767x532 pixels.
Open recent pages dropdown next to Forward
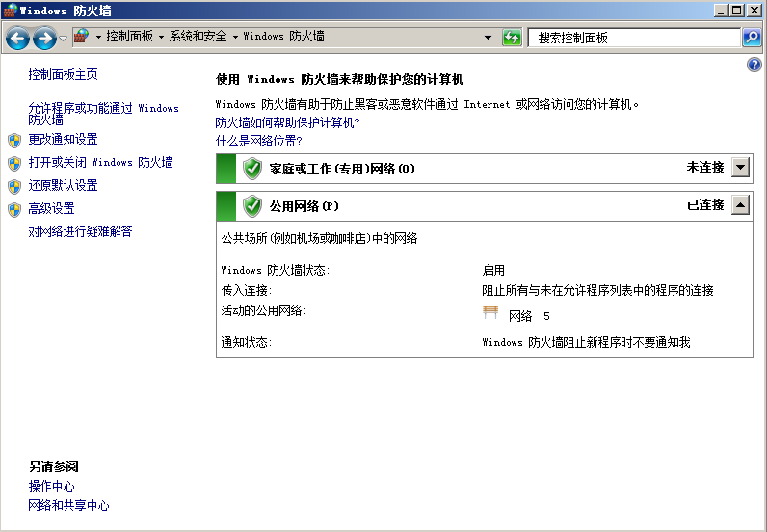click(63, 38)
